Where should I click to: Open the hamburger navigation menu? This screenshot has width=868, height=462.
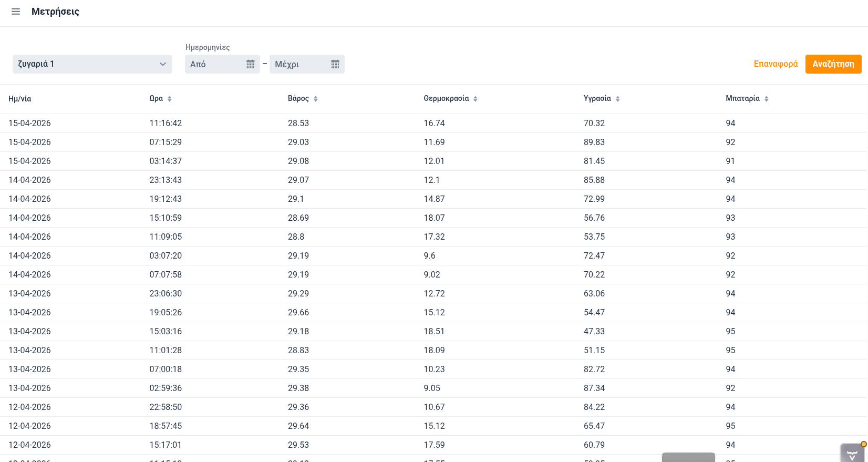coord(16,12)
